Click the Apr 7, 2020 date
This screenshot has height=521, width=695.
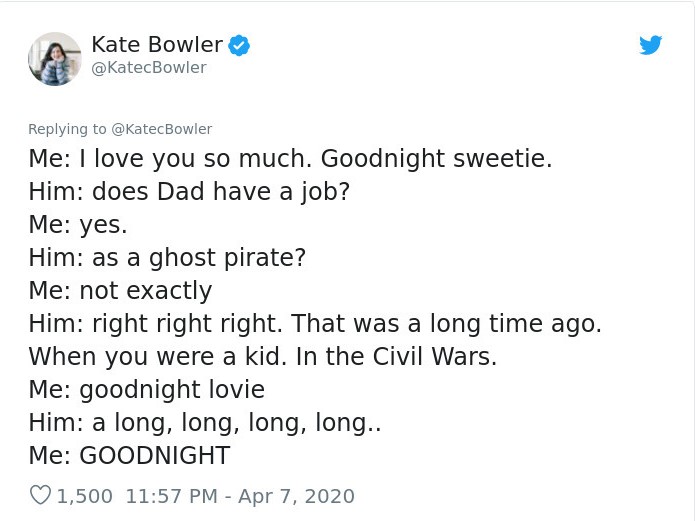296,496
